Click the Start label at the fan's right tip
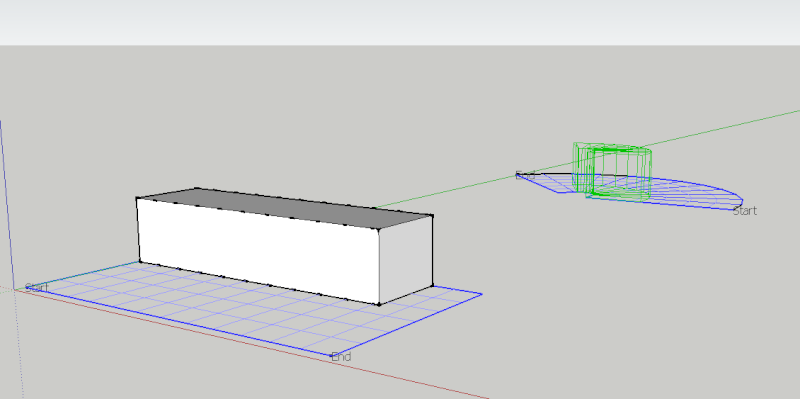The image size is (800, 399). point(744,211)
